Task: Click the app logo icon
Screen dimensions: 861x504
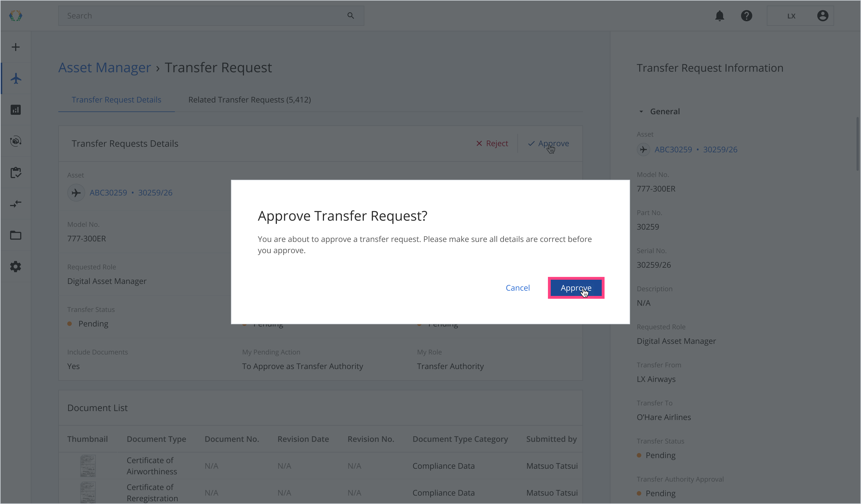Action: 15,16
